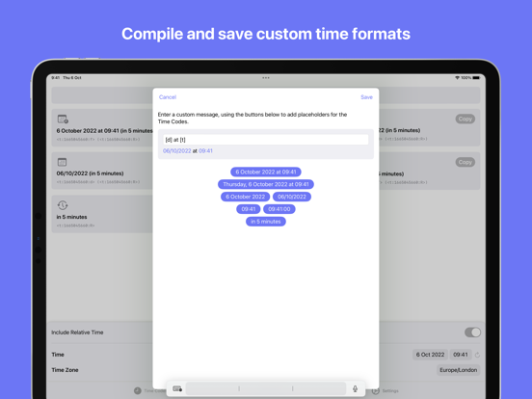The image size is (532, 399).
Task: Copy the second time code row on the right
Action: (465, 162)
